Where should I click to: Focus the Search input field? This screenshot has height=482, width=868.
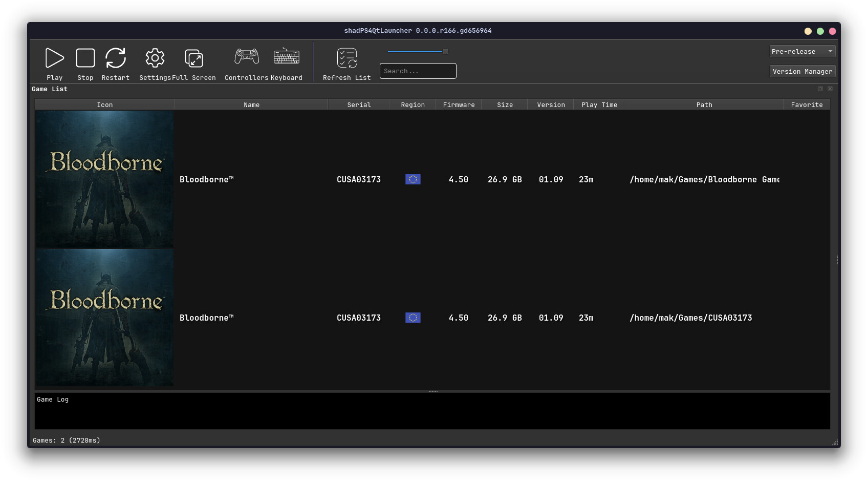418,71
